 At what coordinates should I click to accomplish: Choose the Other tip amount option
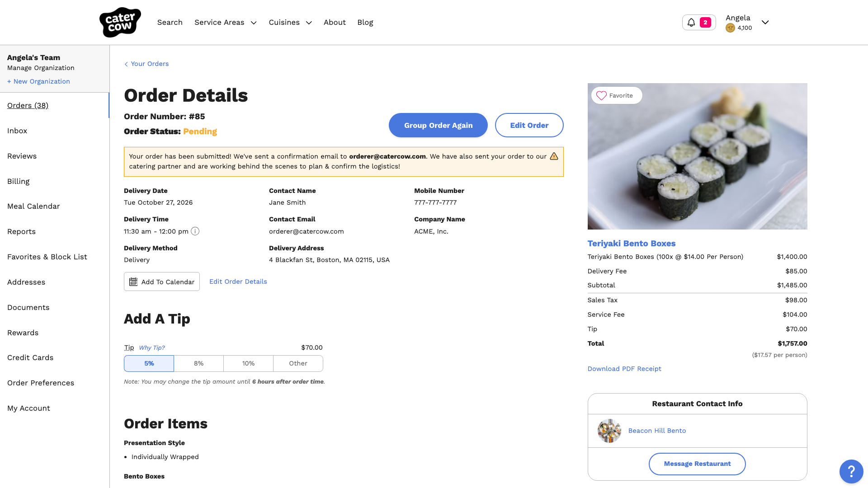[298, 363]
